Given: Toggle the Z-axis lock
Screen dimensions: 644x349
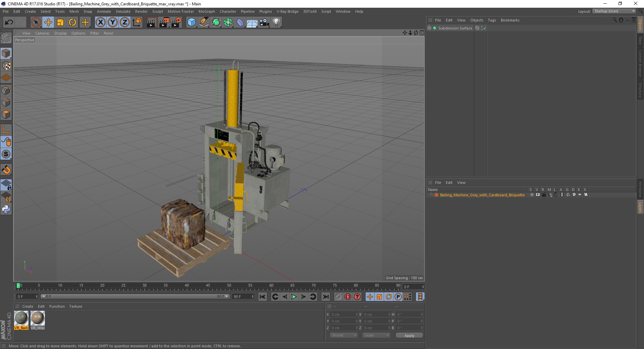Looking at the screenshot, I should (125, 22).
